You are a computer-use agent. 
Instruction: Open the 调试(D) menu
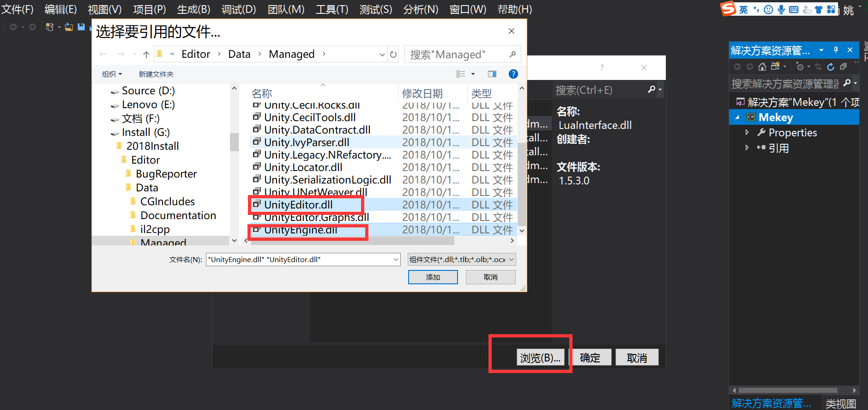coord(239,9)
